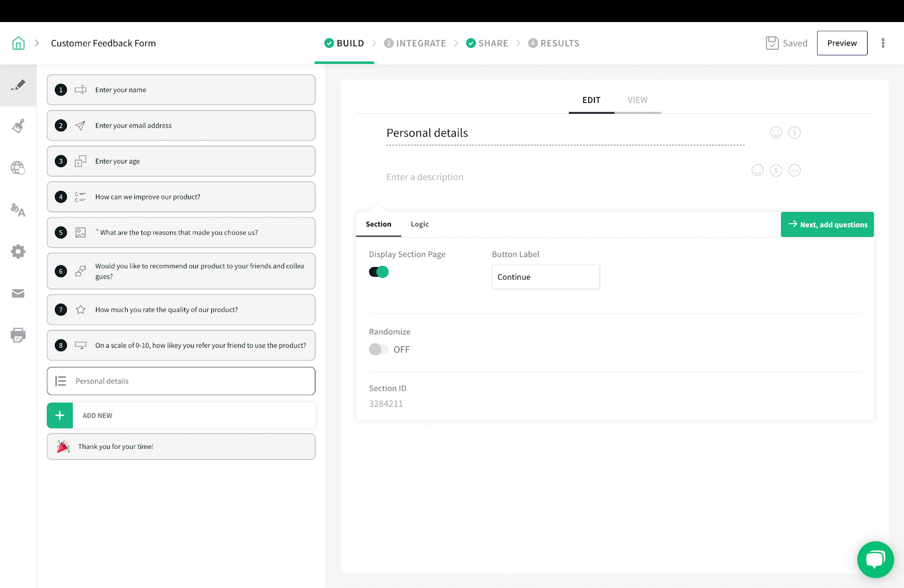904x588 pixels.
Task: Open the translation language sidebar icon
Action: point(18,210)
